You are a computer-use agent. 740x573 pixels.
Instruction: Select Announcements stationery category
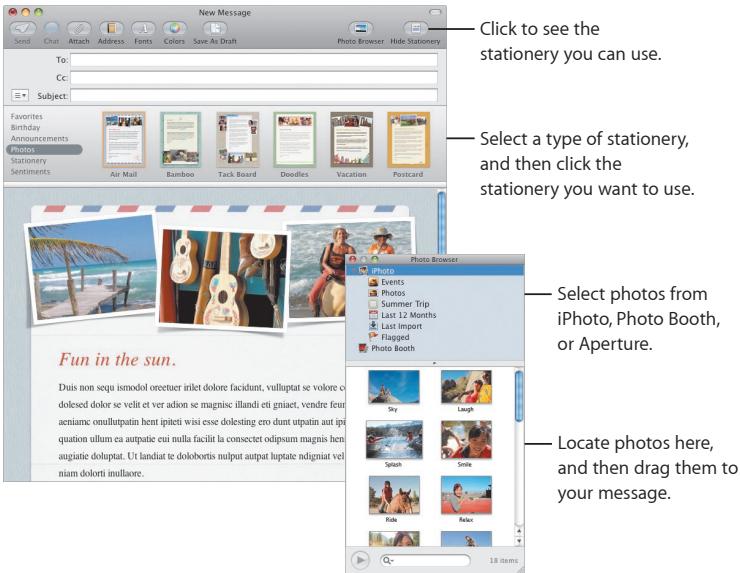tap(39, 138)
